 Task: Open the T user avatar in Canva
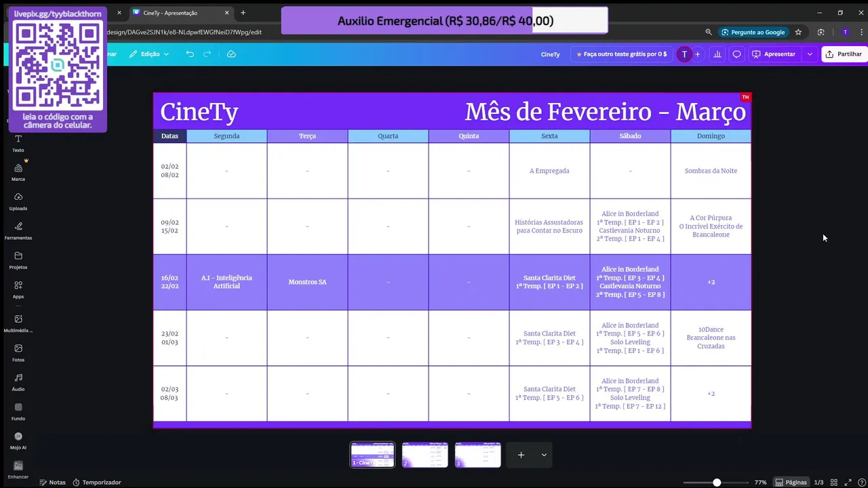coord(684,54)
